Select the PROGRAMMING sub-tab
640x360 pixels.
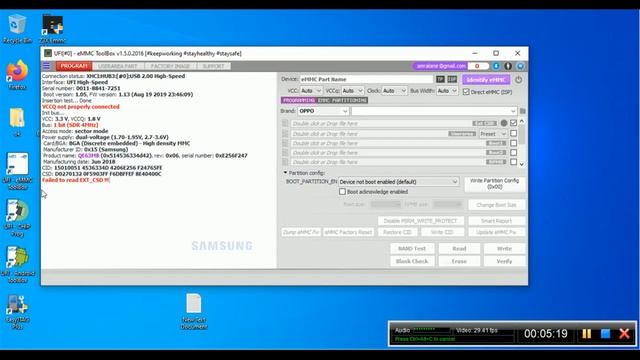click(299, 100)
